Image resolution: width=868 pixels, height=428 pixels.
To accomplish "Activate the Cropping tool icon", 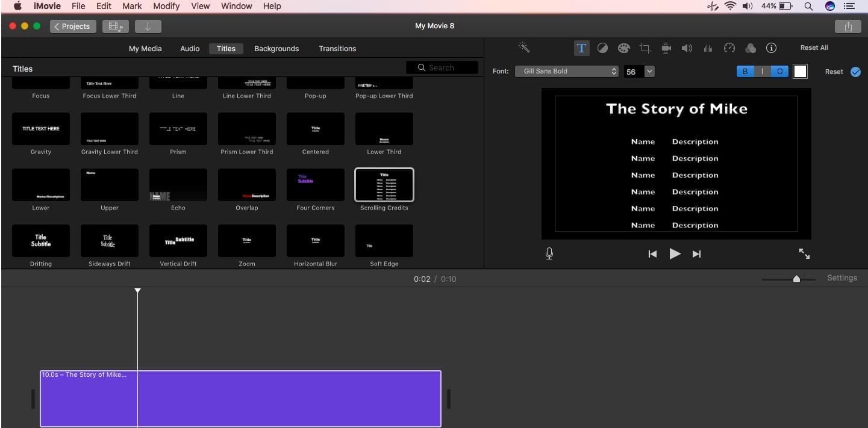I will click(645, 48).
